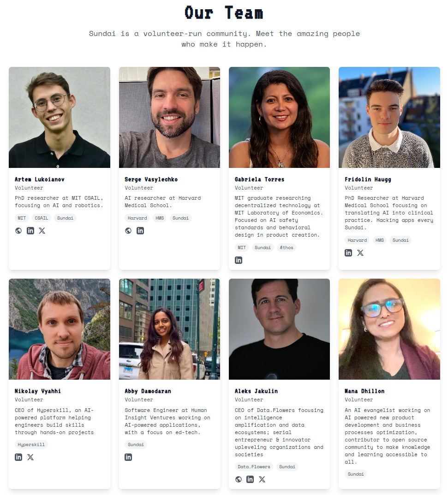Screen dimensions: 448x495
Task: Open Artem Lukoianov's LinkedIn icon
Action: click(30, 231)
